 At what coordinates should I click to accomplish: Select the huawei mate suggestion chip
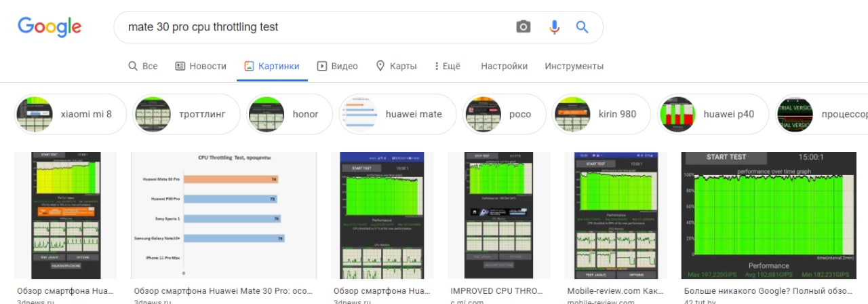point(398,114)
